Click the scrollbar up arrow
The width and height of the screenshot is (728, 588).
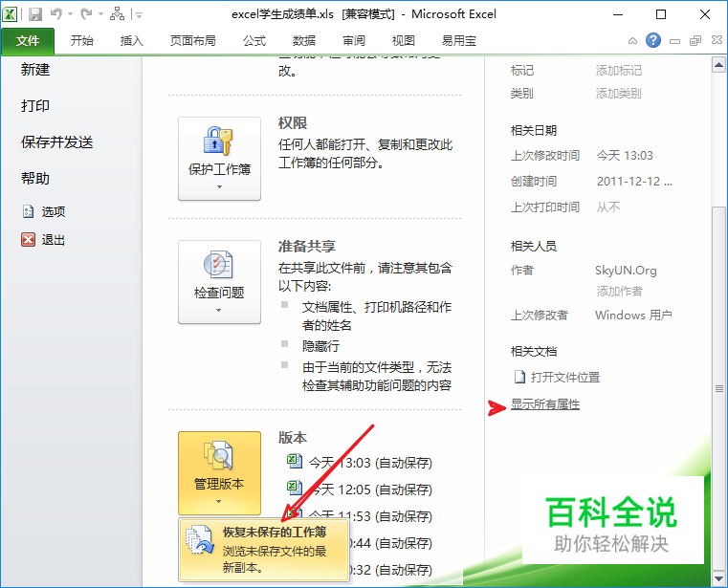718,65
